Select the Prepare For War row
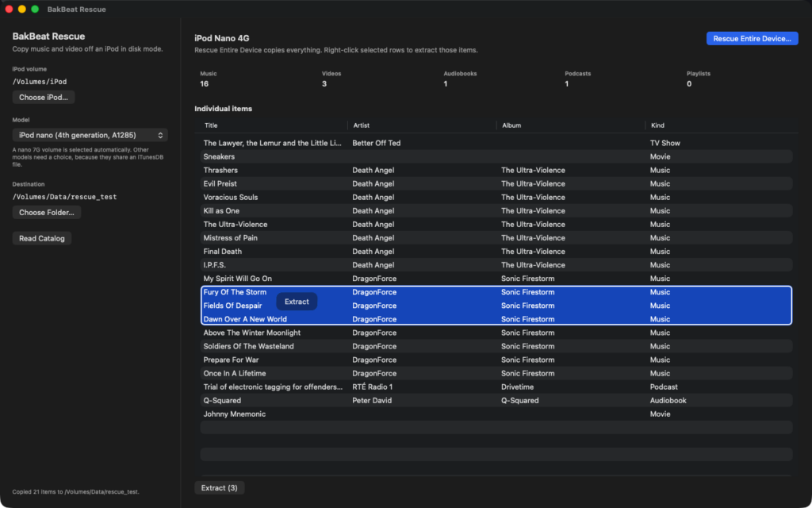The width and height of the screenshot is (812, 508). (x=496, y=360)
